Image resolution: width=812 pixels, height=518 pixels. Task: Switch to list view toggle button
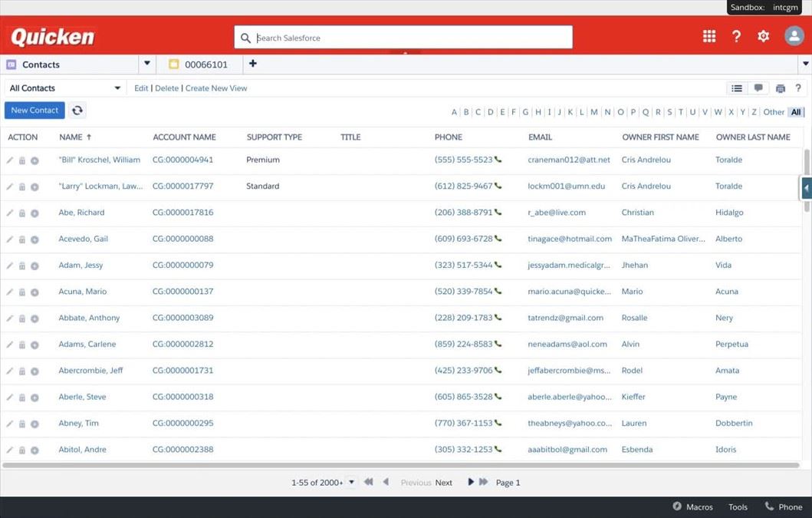(x=737, y=88)
